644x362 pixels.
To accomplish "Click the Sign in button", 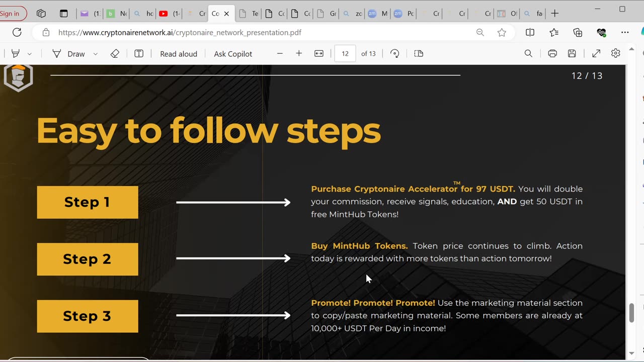I will coord(10,14).
